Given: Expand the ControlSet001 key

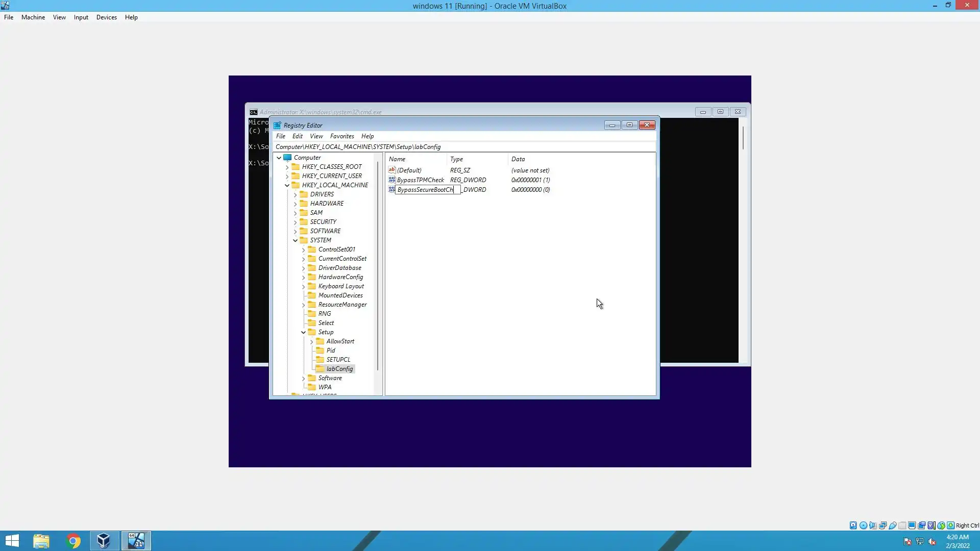Looking at the screenshot, I should 303,249.
